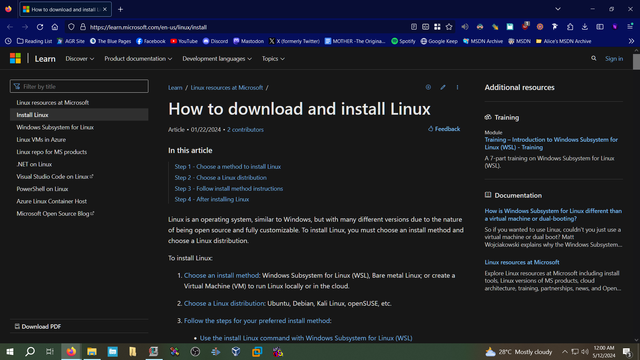Viewport: 640px width, 360px height.
Task: Click the Feedback button
Action: coord(444,129)
